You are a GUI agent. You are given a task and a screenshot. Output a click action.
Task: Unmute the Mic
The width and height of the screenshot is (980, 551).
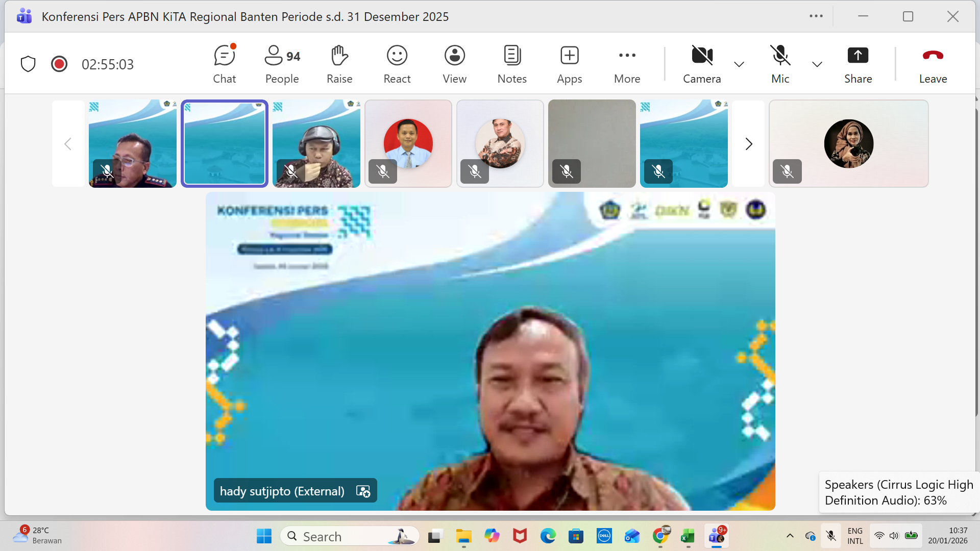point(780,64)
